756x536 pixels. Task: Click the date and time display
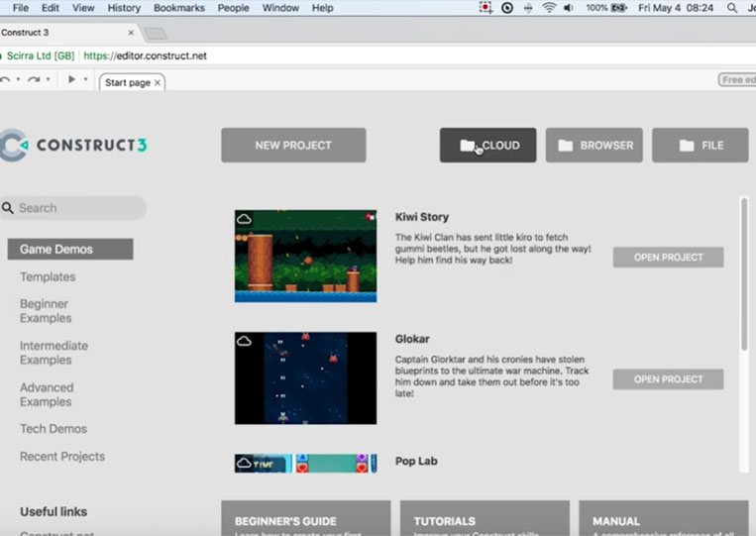(676, 8)
